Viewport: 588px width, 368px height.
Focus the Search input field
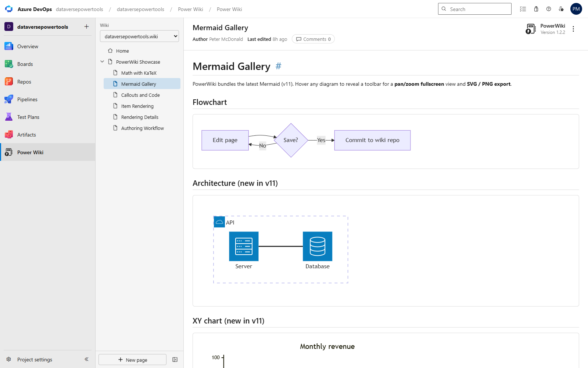(x=475, y=9)
